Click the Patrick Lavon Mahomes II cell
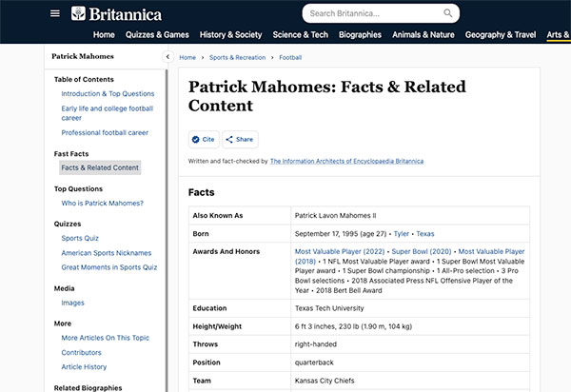The image size is (571, 392). (410, 215)
